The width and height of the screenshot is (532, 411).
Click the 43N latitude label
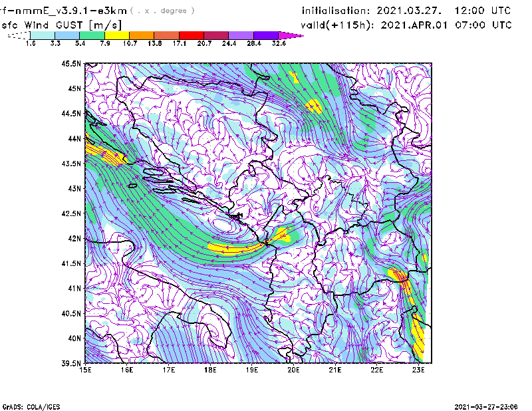coord(74,188)
